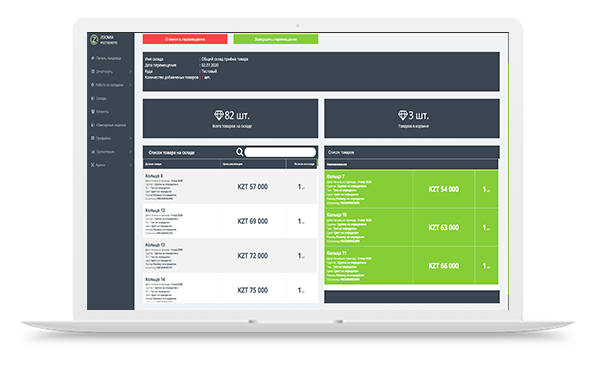The image size is (596, 377).
Task: Click the search magnifier icon
Action: click(x=239, y=152)
